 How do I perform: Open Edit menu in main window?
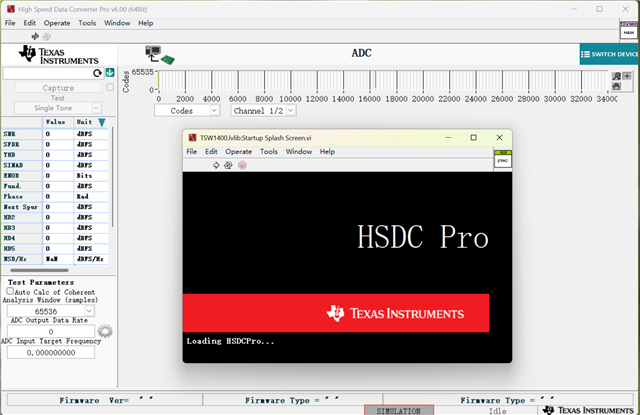click(29, 23)
